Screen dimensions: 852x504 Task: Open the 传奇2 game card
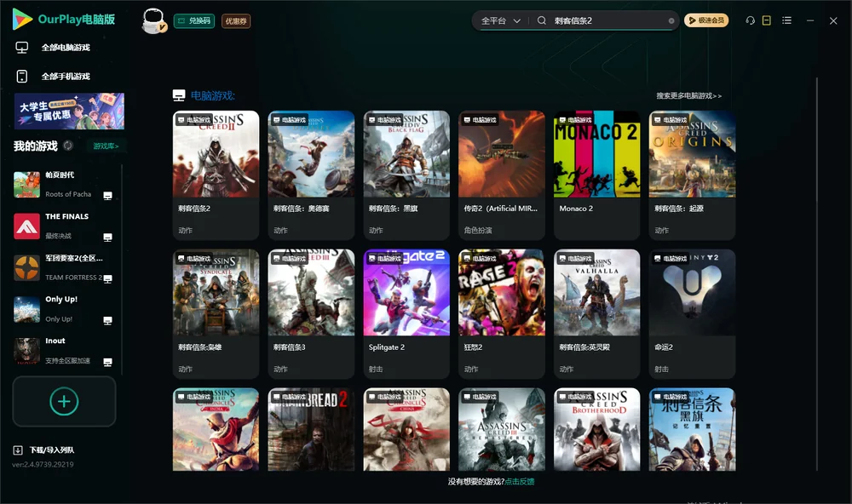[502, 175]
